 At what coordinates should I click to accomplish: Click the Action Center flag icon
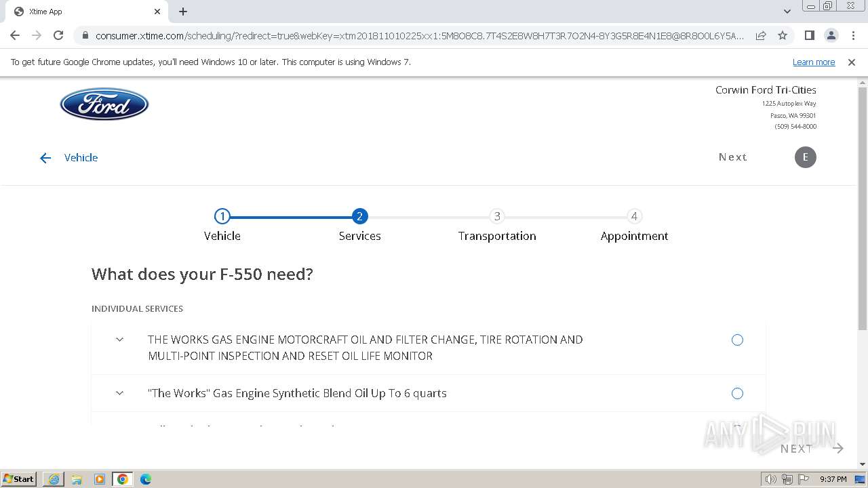(x=802, y=479)
